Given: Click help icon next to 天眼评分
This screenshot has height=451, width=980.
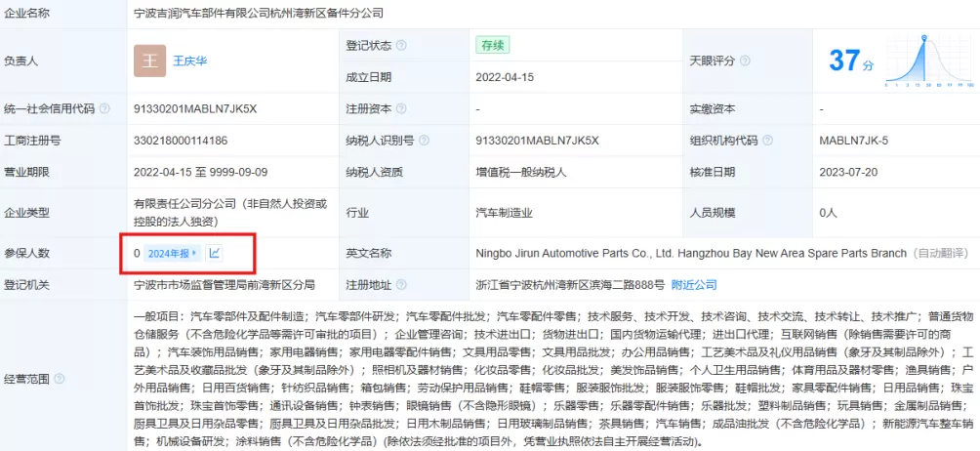Looking at the screenshot, I should (745, 61).
